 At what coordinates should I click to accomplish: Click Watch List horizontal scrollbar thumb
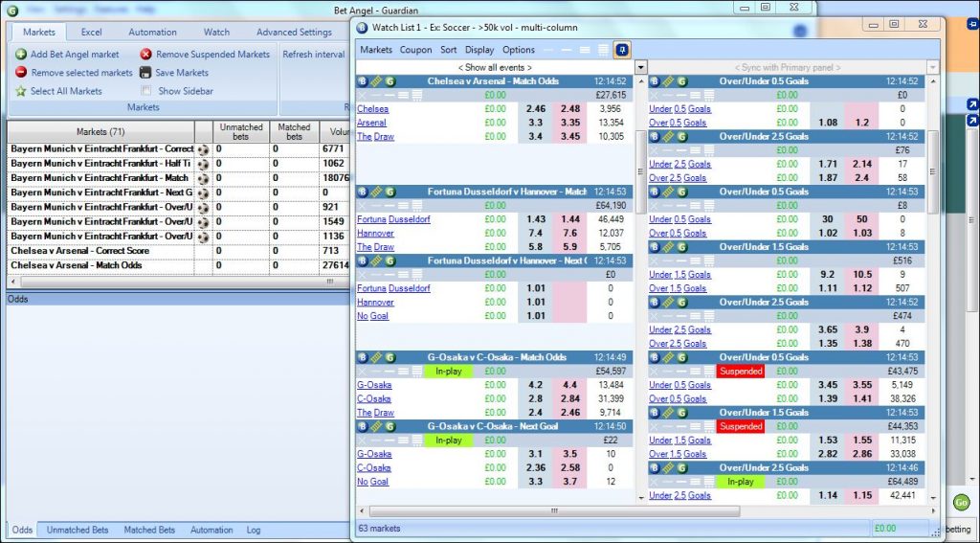click(554, 511)
